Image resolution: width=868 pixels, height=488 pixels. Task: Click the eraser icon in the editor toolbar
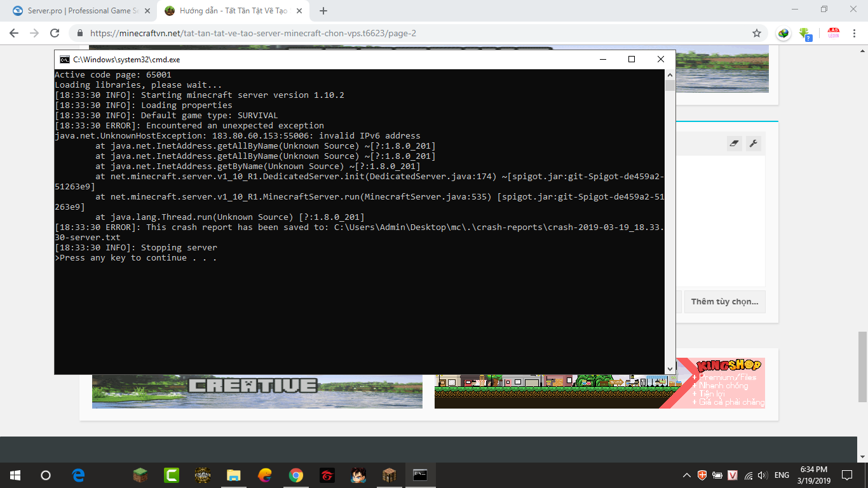tap(735, 144)
